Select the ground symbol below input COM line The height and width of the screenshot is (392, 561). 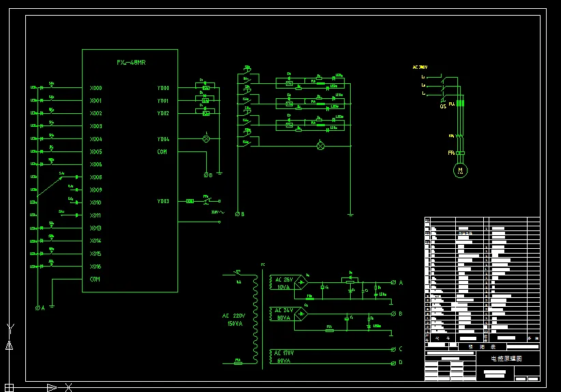tap(52, 306)
